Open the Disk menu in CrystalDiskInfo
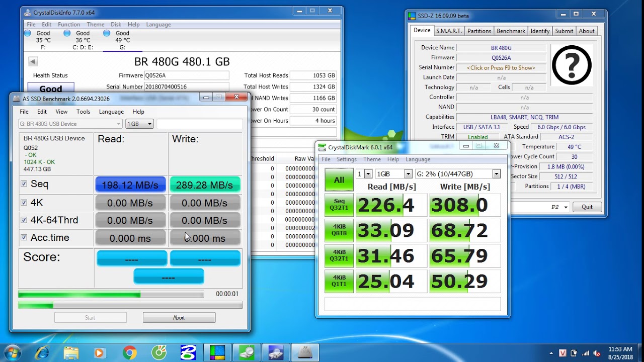 [116, 24]
